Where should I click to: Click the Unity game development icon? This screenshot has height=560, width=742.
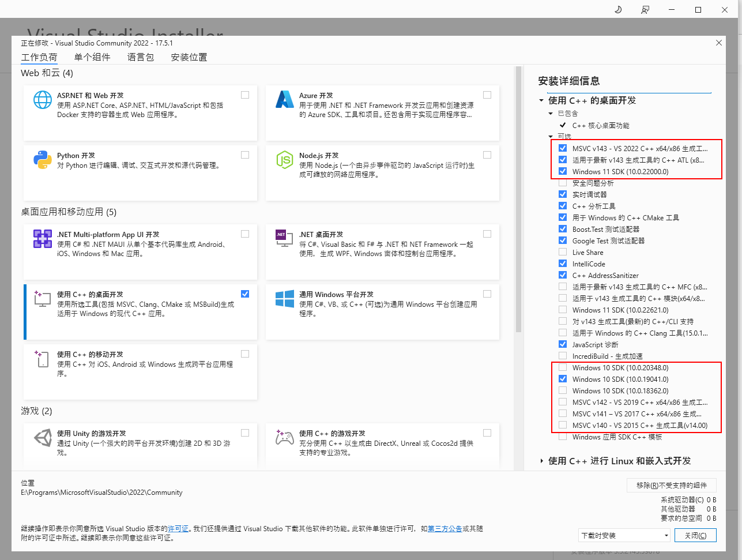point(43,438)
